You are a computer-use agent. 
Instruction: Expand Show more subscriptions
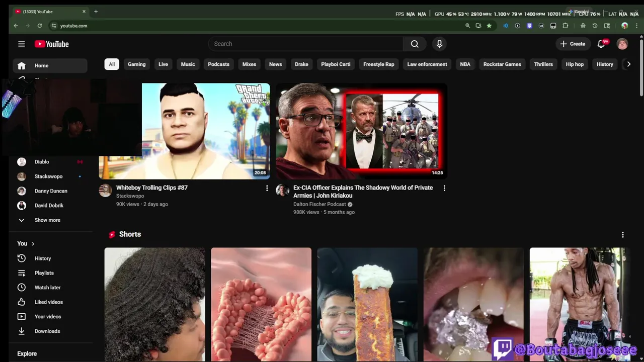tap(50, 220)
